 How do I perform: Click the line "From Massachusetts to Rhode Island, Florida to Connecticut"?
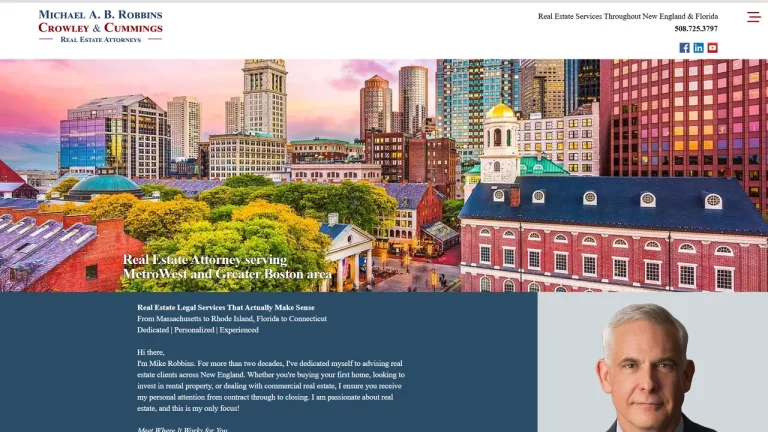[x=232, y=319]
